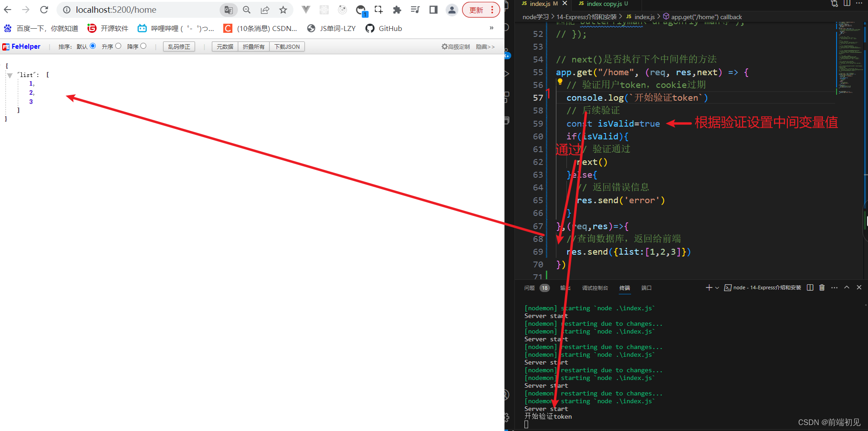The height and width of the screenshot is (431, 868).
Task: Split the terminal icon
Action: click(810, 287)
